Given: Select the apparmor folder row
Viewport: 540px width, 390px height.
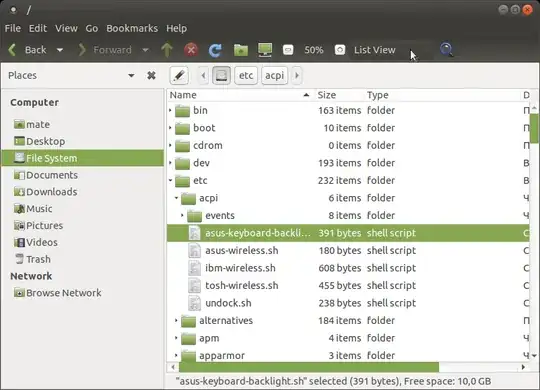Looking at the screenshot, I should click(x=349, y=356).
